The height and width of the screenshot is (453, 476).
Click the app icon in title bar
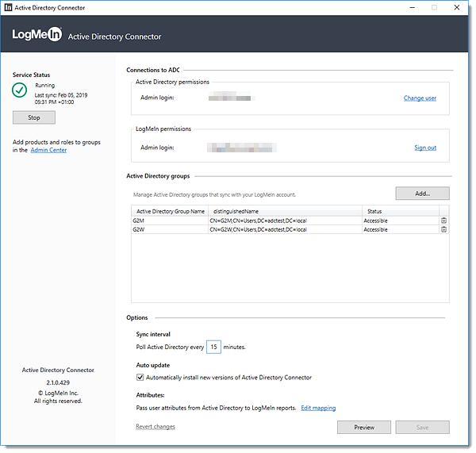pyautogui.click(x=9, y=8)
